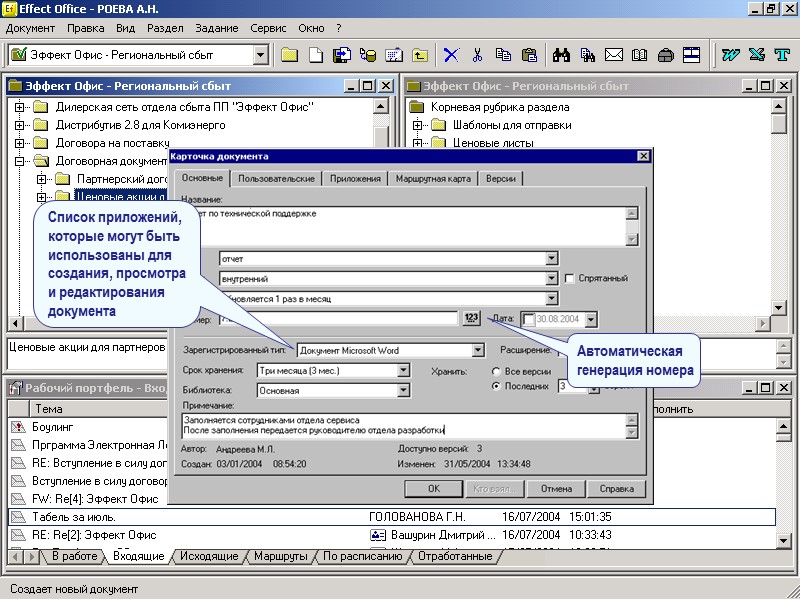Viewport: 800px width, 600px height.
Task: Click the database cylinder toolbar icon
Action: click(x=368, y=55)
